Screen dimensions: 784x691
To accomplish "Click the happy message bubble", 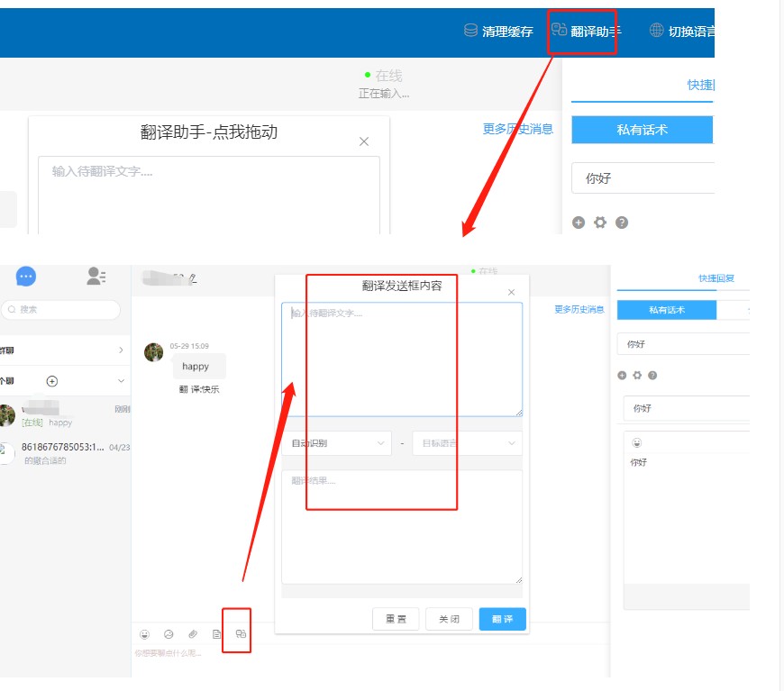I will click(x=198, y=366).
